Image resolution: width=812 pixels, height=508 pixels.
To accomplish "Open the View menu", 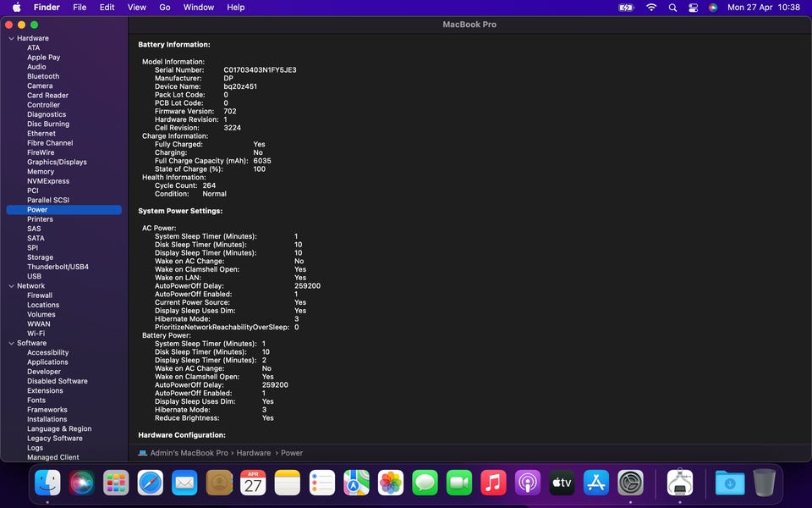I will tap(137, 8).
